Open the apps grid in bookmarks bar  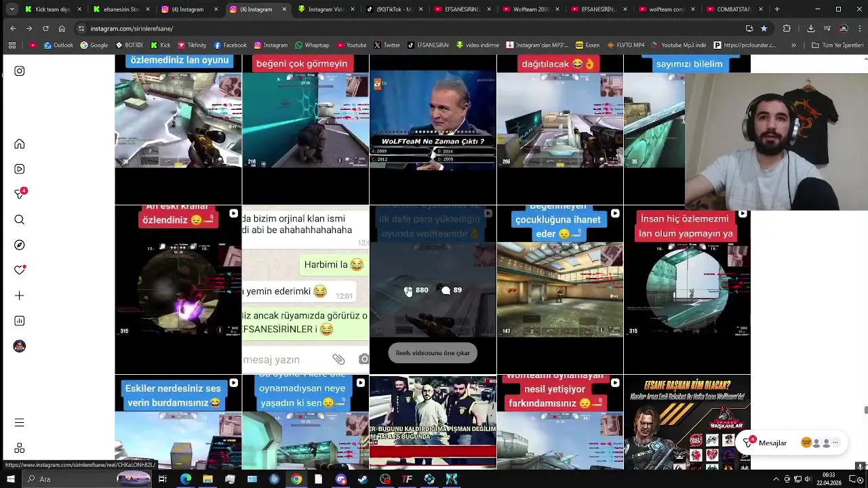(x=12, y=45)
